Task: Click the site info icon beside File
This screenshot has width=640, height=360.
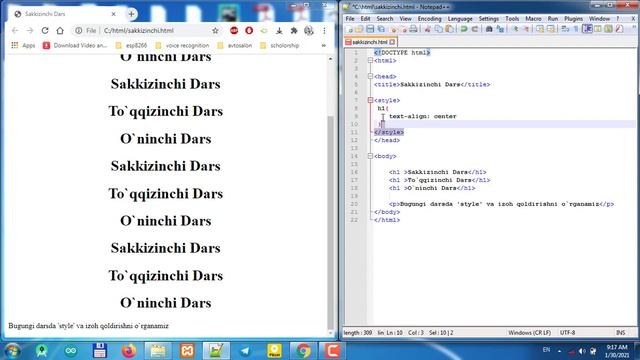Action: (x=79, y=31)
